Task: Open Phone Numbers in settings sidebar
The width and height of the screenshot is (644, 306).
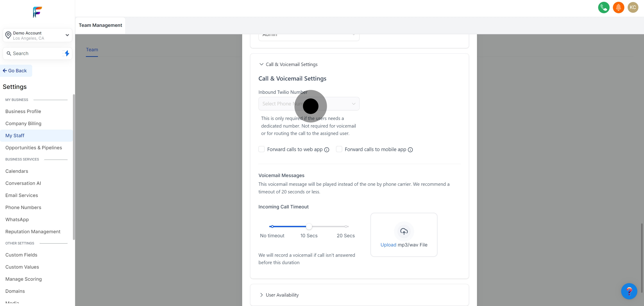Action: (x=23, y=208)
